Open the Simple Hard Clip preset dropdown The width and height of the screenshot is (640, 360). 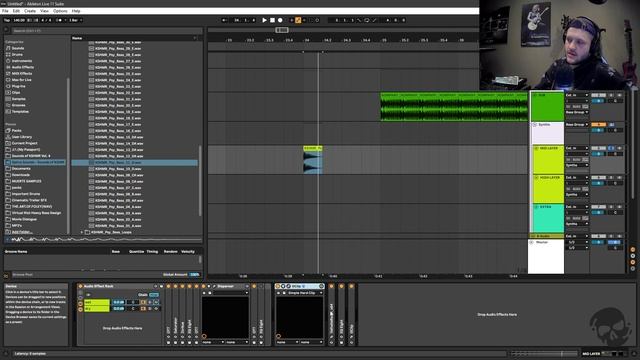tap(305, 293)
